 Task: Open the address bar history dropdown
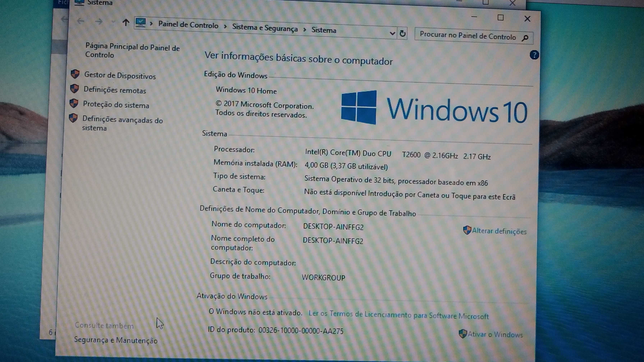coord(392,33)
